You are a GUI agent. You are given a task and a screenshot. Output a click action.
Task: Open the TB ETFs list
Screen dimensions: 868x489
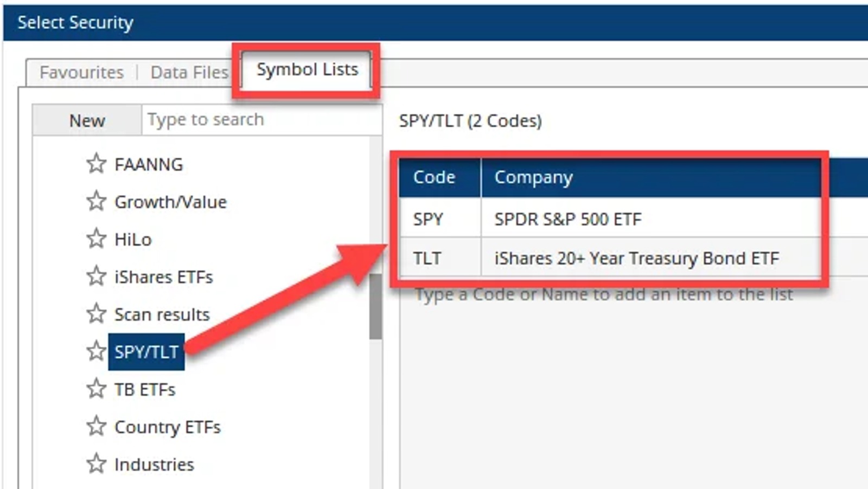(145, 389)
